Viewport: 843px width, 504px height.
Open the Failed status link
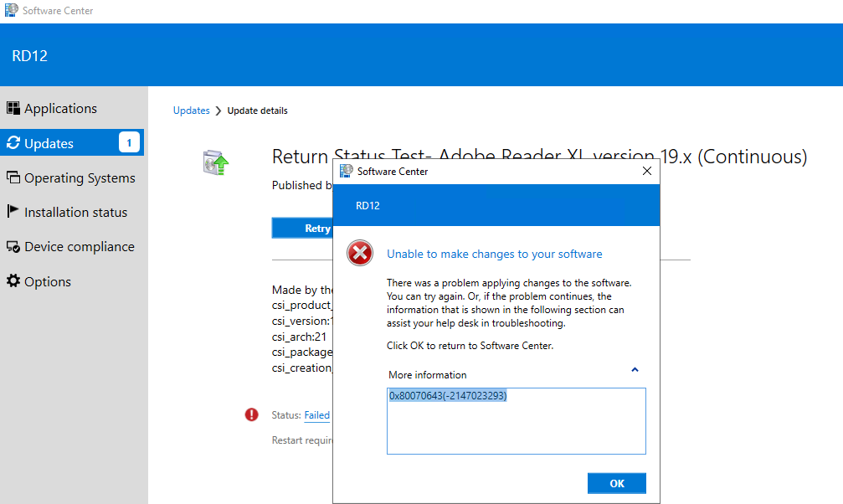[316, 415]
